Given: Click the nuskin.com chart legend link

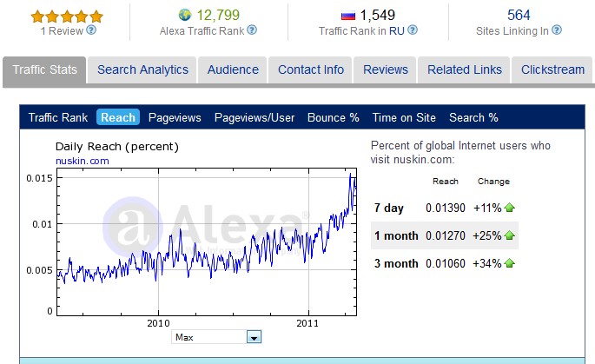Looking at the screenshot, I should click(x=83, y=161).
